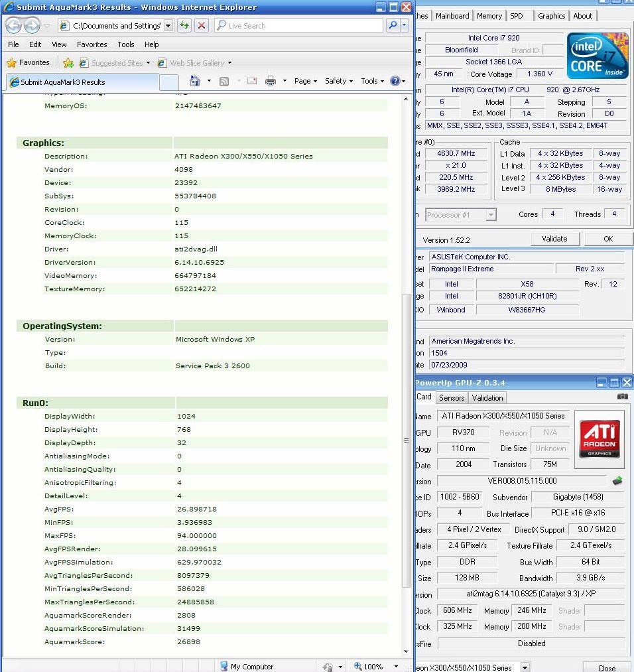Open the Edit menu

tap(35, 44)
